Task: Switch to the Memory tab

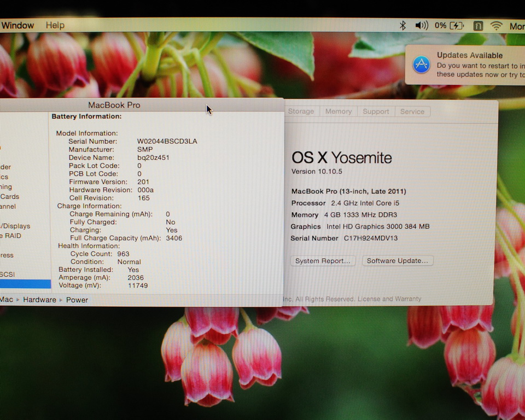Action: pos(339,111)
